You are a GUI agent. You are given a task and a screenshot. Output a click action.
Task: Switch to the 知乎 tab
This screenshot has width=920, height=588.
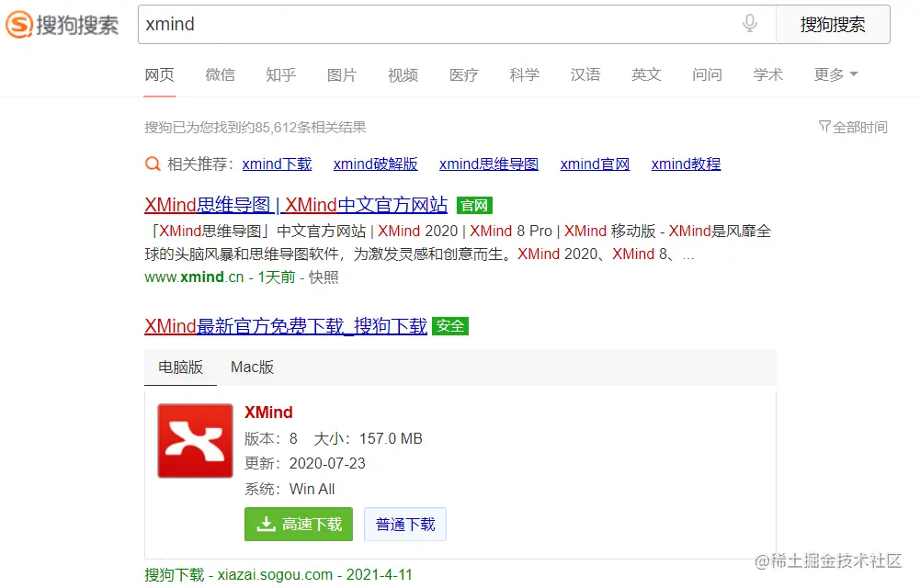(x=281, y=74)
